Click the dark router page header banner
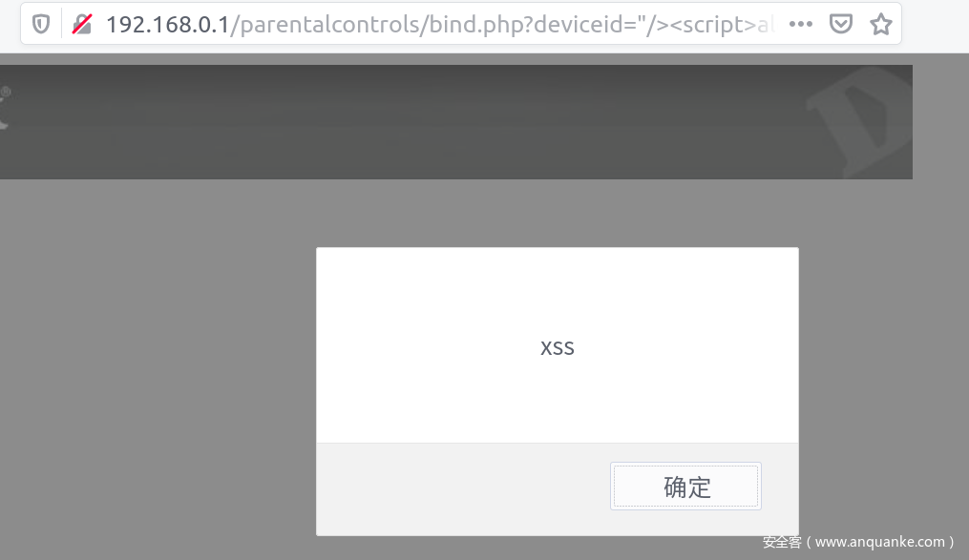 [456, 122]
